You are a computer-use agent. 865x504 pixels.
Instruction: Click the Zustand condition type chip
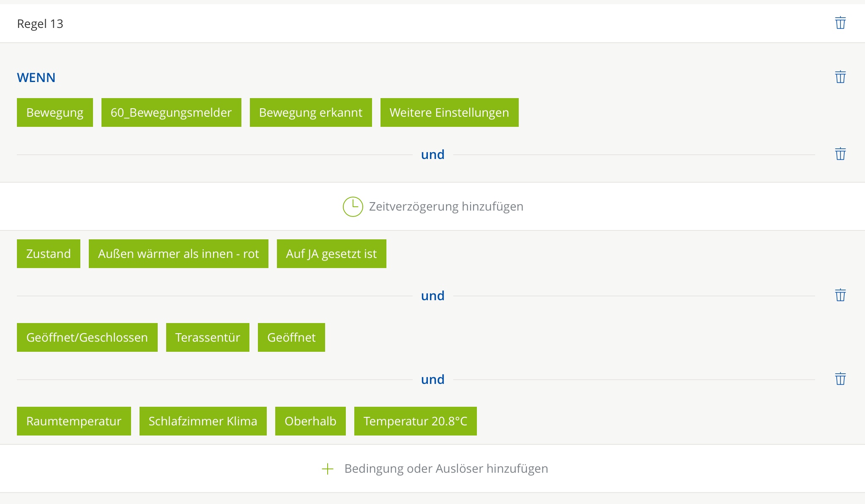coord(49,254)
